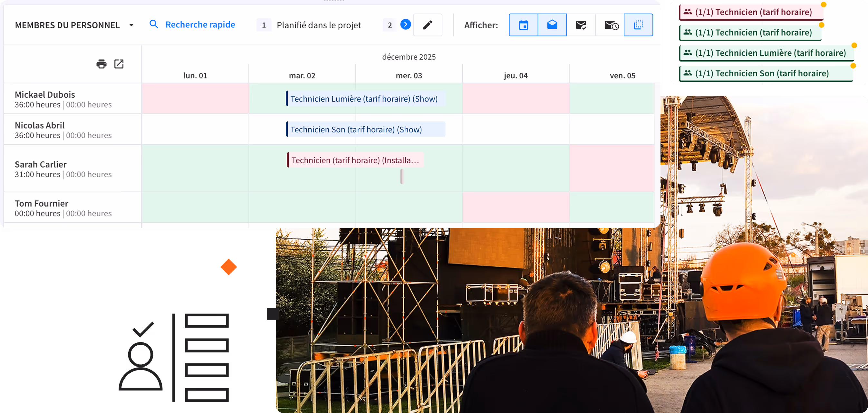Viewport: 868px width, 413px height.
Task: Click the crew icon on Technicien Son function
Action: pyautogui.click(x=687, y=73)
